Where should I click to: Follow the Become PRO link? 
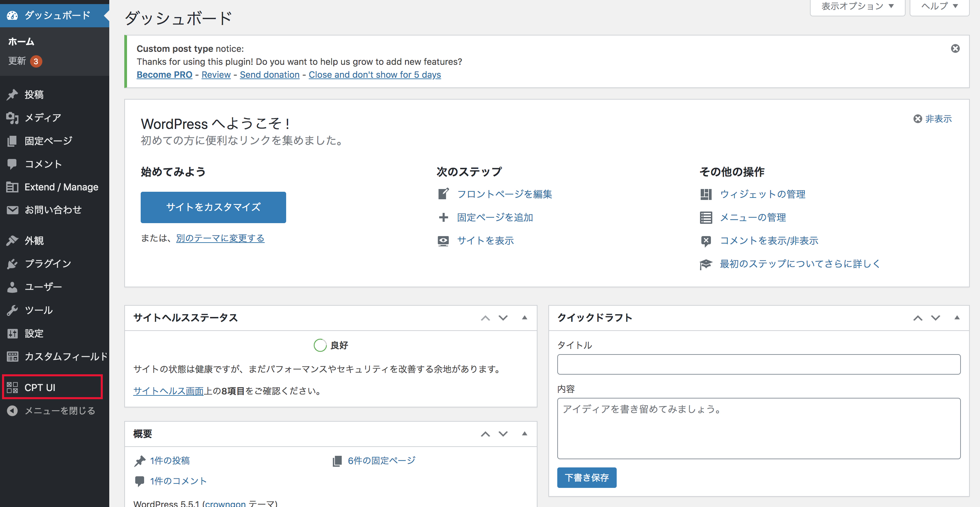[164, 75]
